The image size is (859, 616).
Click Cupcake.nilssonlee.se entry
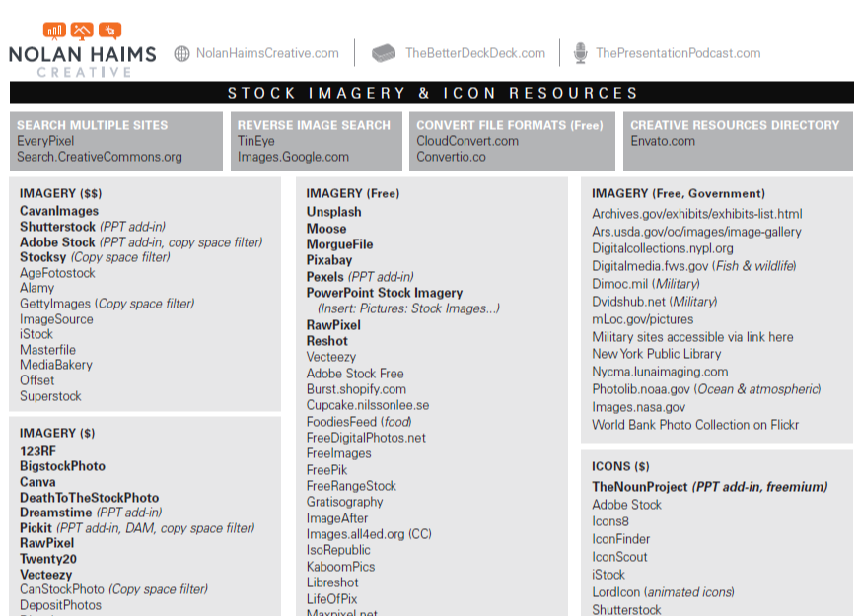(368, 406)
